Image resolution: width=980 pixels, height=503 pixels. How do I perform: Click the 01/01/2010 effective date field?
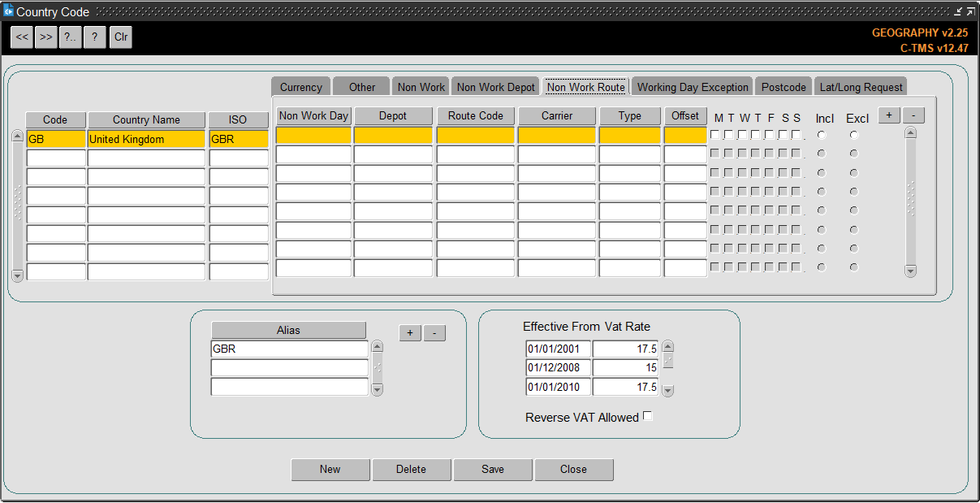pyautogui.click(x=559, y=387)
